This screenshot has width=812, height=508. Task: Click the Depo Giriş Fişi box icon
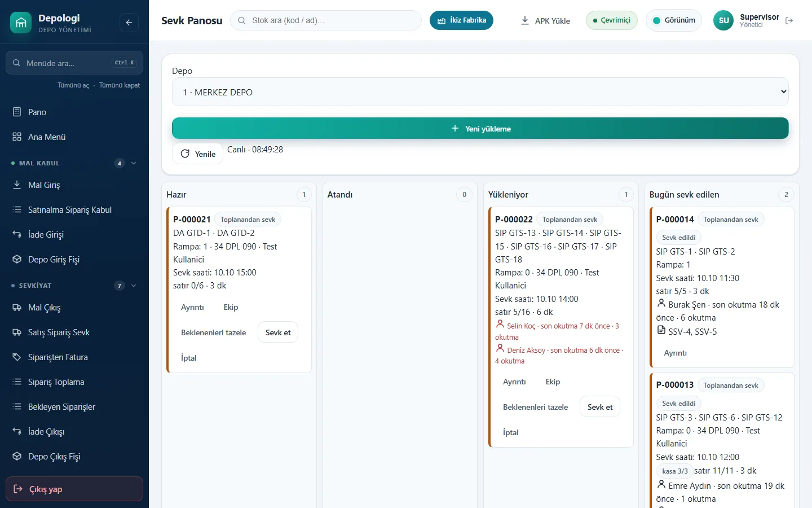(x=17, y=259)
